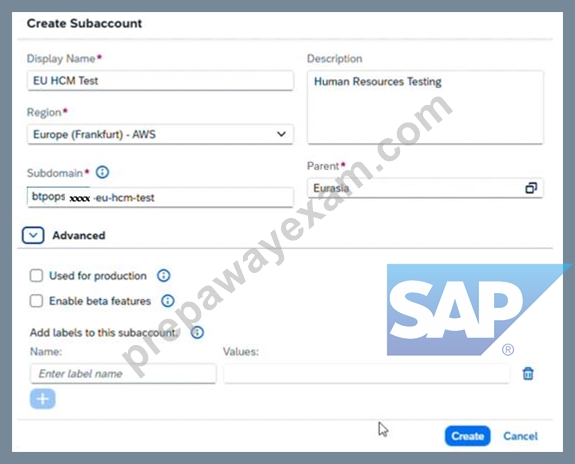Click info icon beside Used for production
This screenshot has width=575, height=464.
(x=164, y=275)
